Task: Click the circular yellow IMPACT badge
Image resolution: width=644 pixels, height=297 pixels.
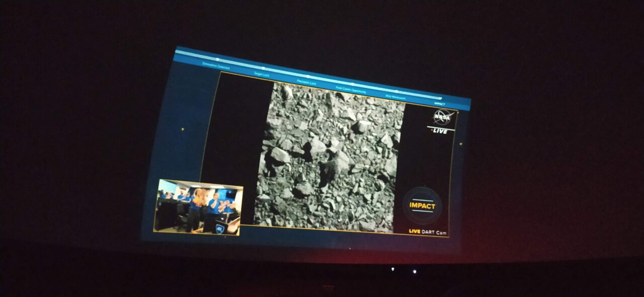Action: [422, 205]
